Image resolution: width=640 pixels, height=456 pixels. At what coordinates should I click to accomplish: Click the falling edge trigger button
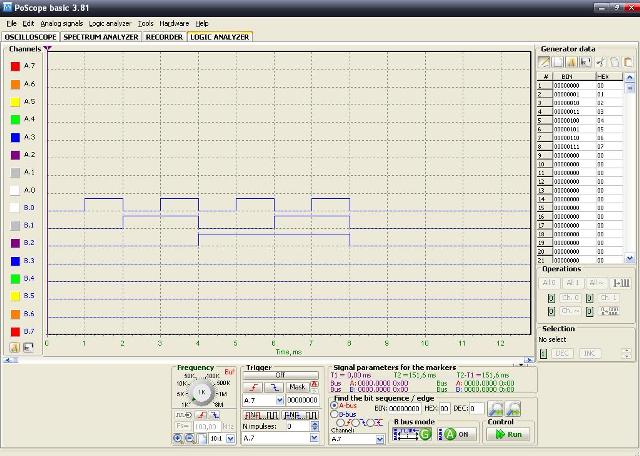(275, 386)
